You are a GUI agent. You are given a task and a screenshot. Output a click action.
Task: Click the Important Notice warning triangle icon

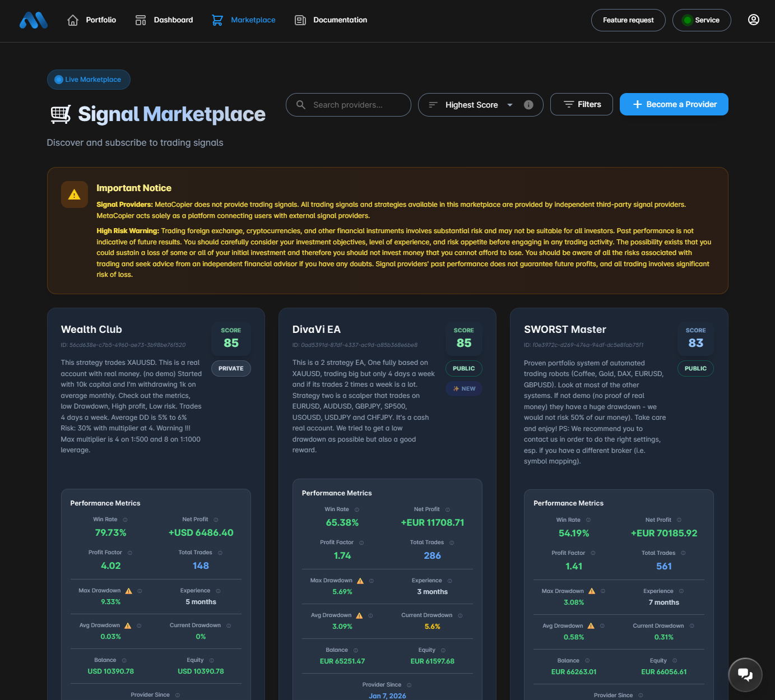click(x=74, y=194)
